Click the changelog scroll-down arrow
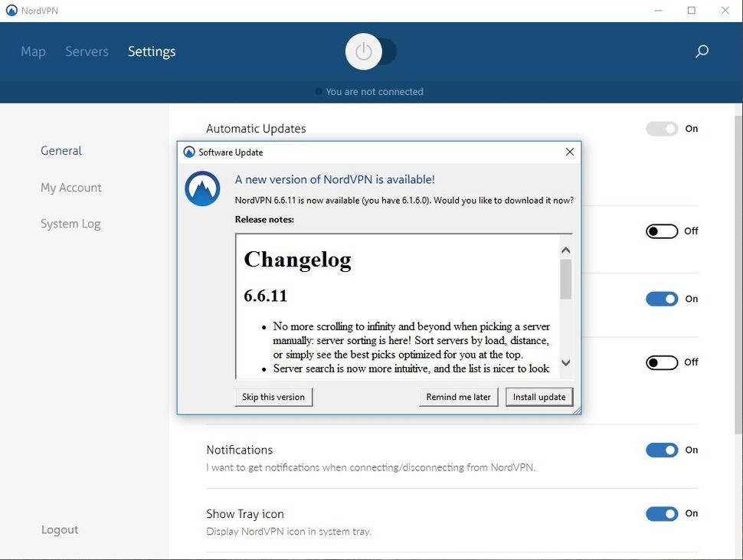 tap(565, 362)
